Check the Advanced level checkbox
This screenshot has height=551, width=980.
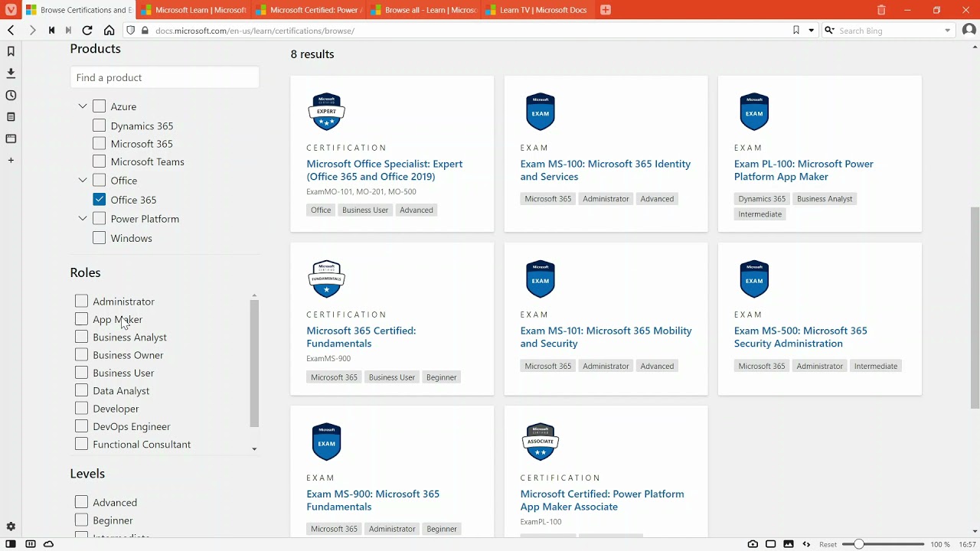[x=82, y=502]
